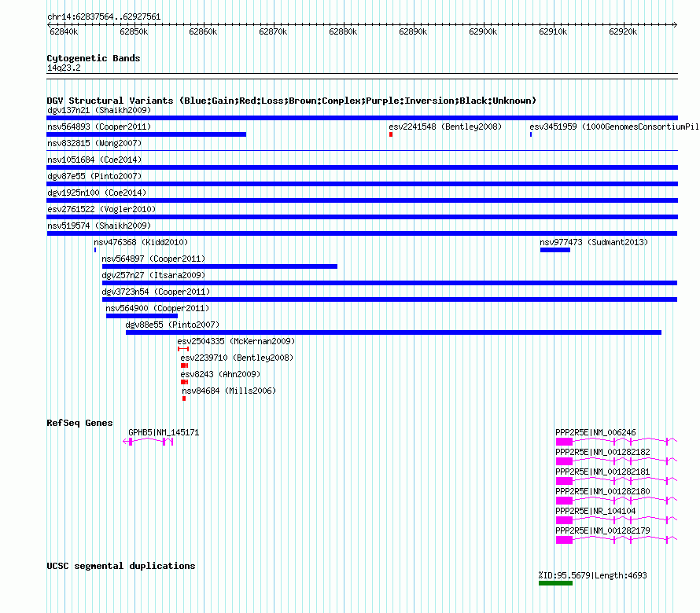
Task: Click the PPP2R5E|NM_001282180 transcript label
Action: coord(602,491)
